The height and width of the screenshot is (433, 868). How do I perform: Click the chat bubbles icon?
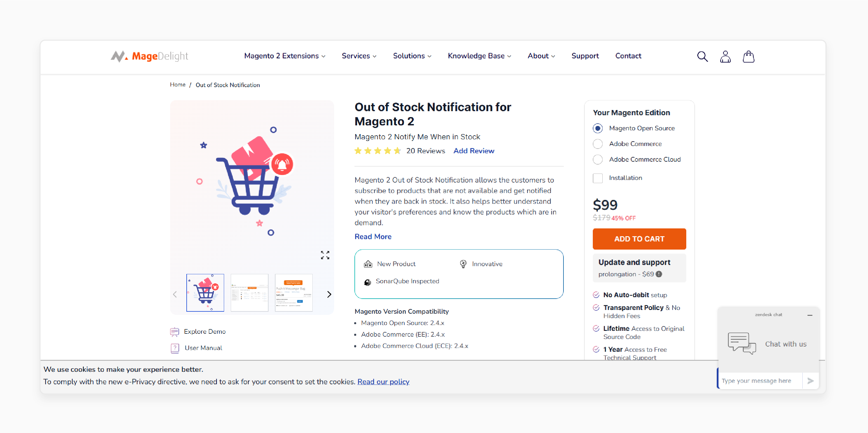pyautogui.click(x=742, y=343)
